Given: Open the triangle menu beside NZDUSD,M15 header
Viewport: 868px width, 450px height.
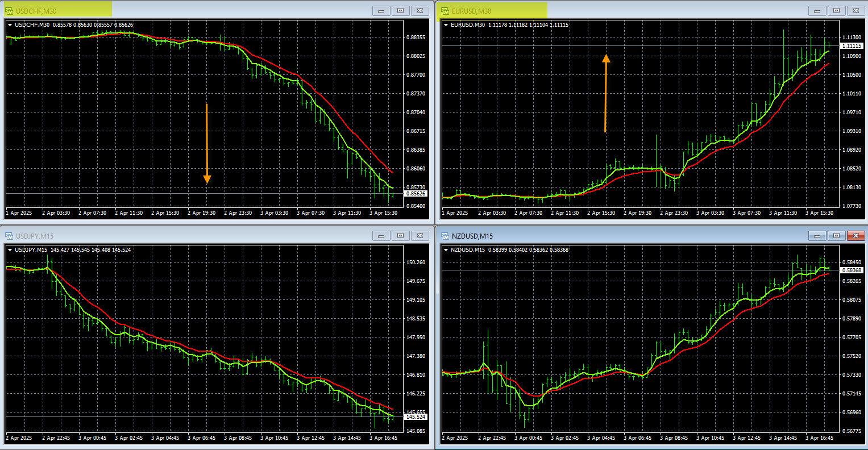Looking at the screenshot, I should coord(446,249).
